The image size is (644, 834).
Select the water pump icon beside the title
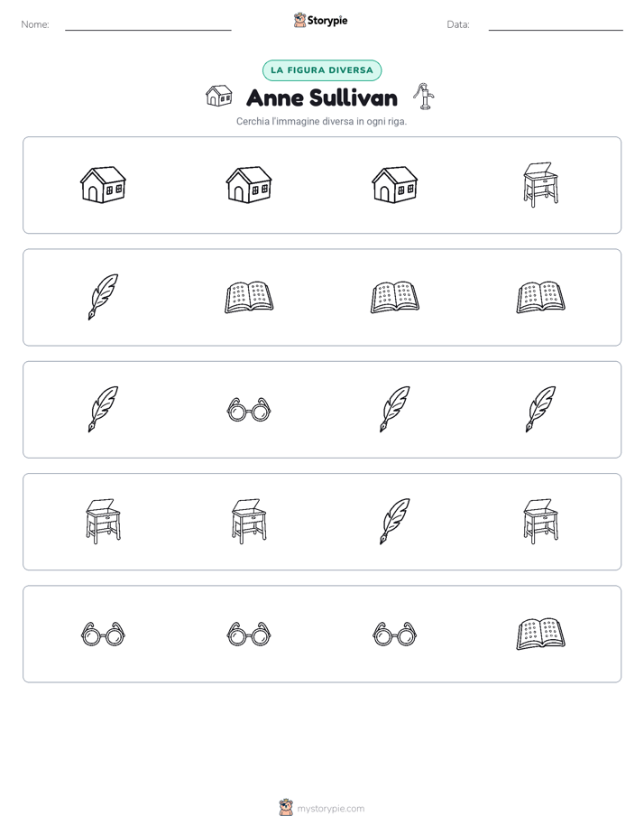click(x=424, y=97)
